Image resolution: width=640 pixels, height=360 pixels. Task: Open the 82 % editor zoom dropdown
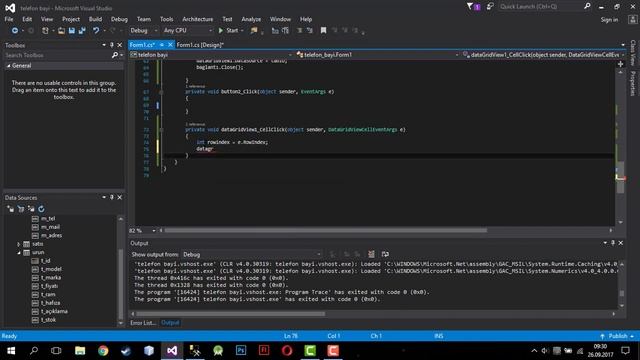click(x=154, y=231)
